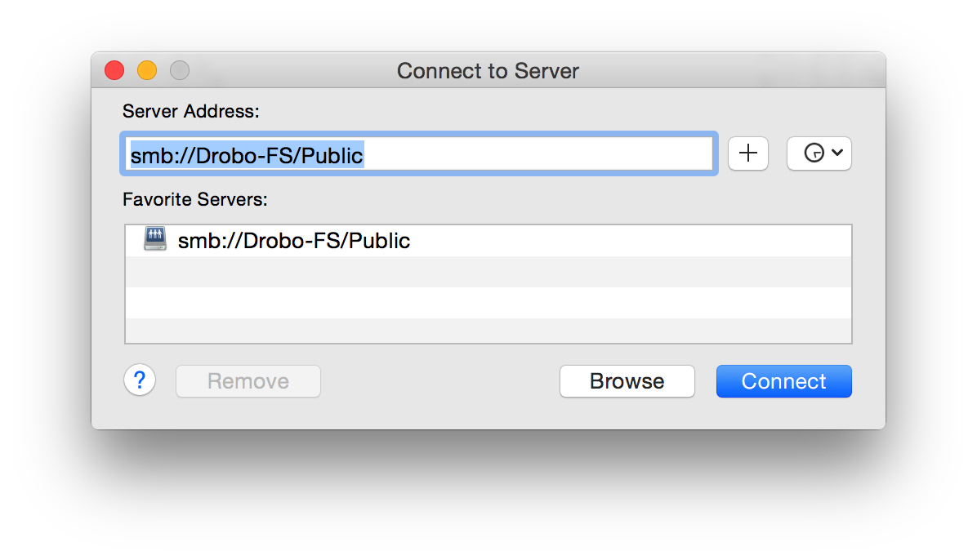
Task: Click the Connect to Server title bar
Action: click(488, 71)
